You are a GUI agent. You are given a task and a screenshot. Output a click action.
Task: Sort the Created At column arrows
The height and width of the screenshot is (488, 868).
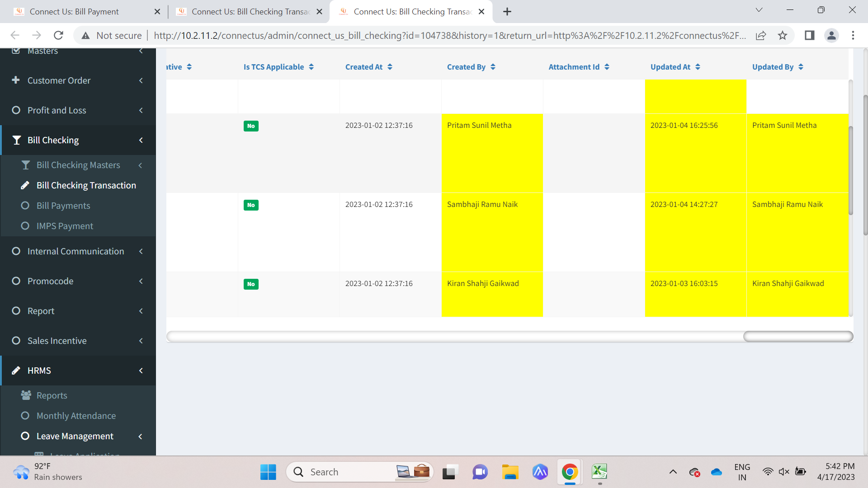tap(390, 67)
